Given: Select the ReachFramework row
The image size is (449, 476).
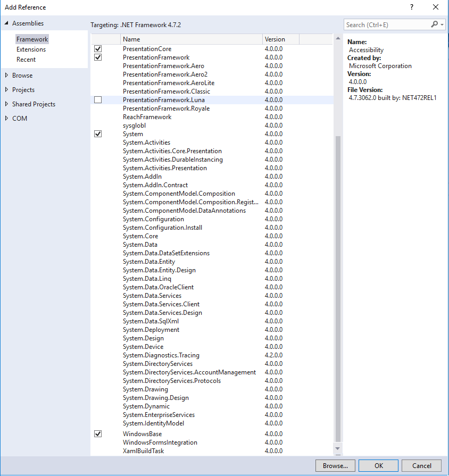Looking at the screenshot, I should (x=212, y=116).
